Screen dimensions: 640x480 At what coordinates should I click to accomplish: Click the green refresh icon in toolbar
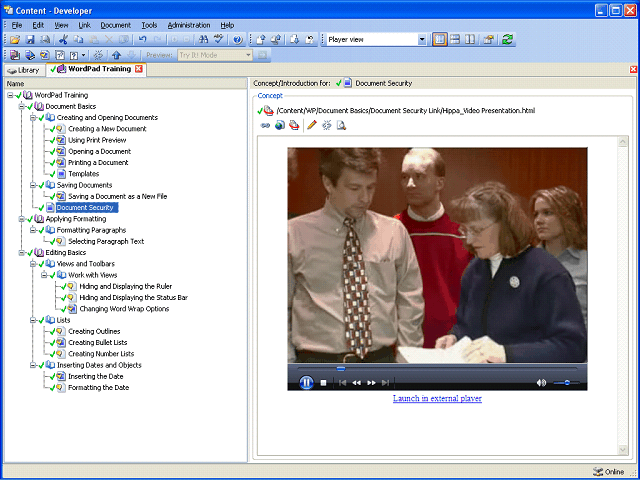click(x=508, y=39)
